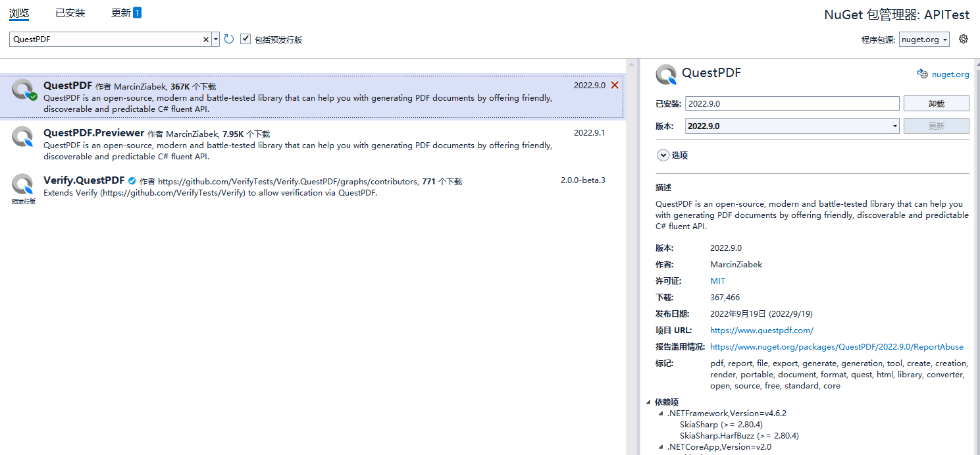Viewport: 980px width, 455px height.
Task: Open the 程序包源 nuget.org dropdown
Action: (x=924, y=40)
